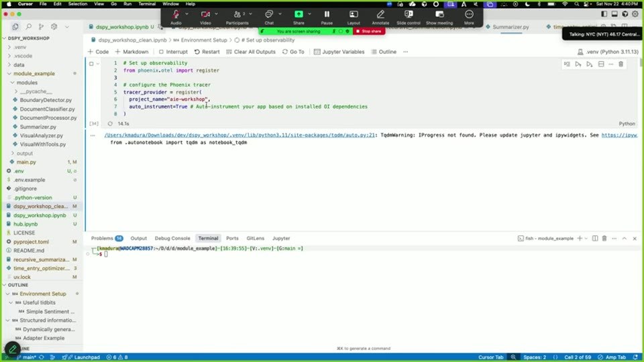
Task: Toggle the cell run checkbox control
Action: coord(91,64)
